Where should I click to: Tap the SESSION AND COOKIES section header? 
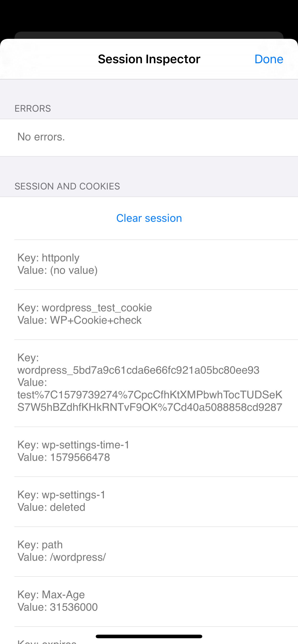67,186
